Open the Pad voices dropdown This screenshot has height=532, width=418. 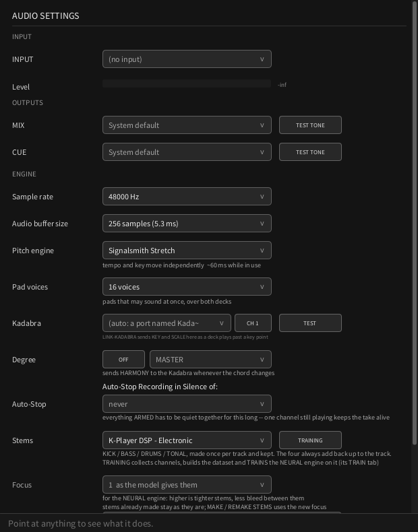click(x=187, y=287)
